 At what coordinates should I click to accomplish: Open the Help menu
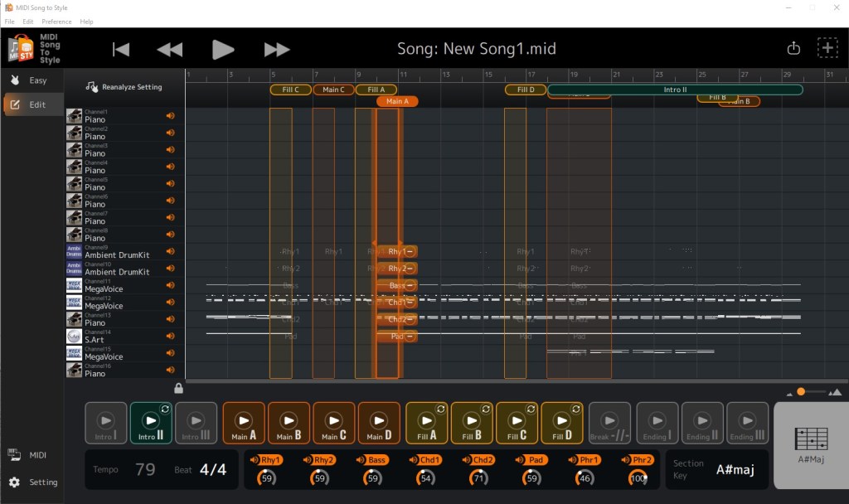[86, 22]
